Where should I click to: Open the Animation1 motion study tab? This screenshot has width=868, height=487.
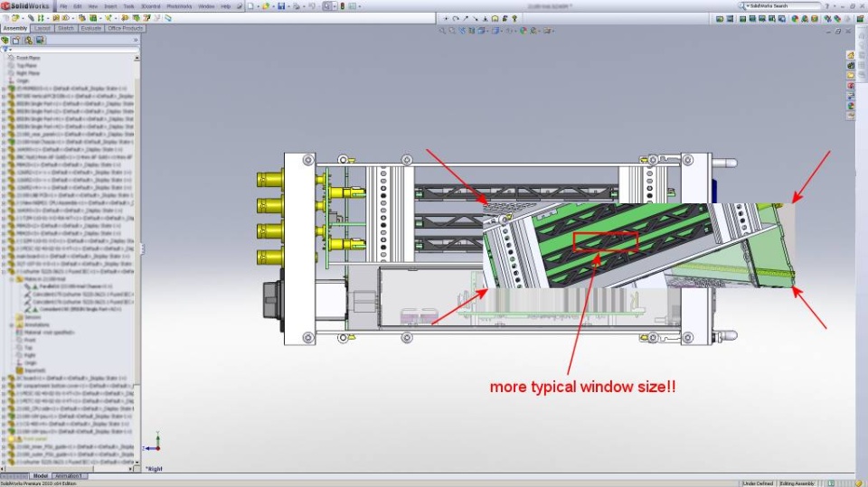[x=69, y=476]
